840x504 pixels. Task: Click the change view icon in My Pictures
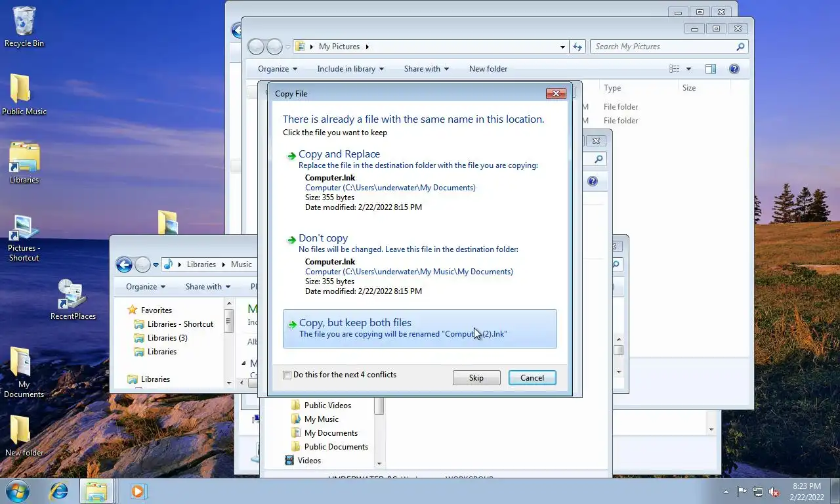[x=674, y=69]
